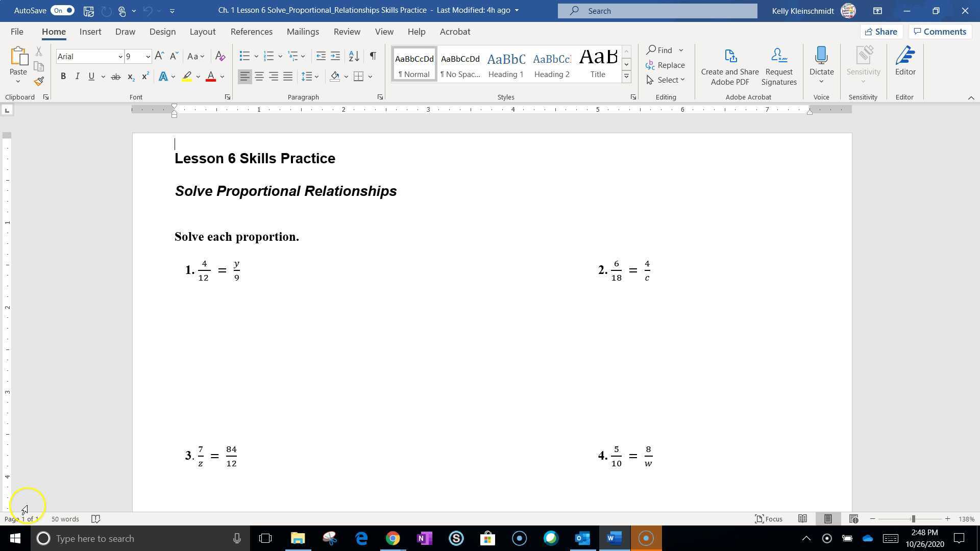980x551 pixels.
Task: Open Google Chrome from the taskbar
Action: (x=393, y=538)
